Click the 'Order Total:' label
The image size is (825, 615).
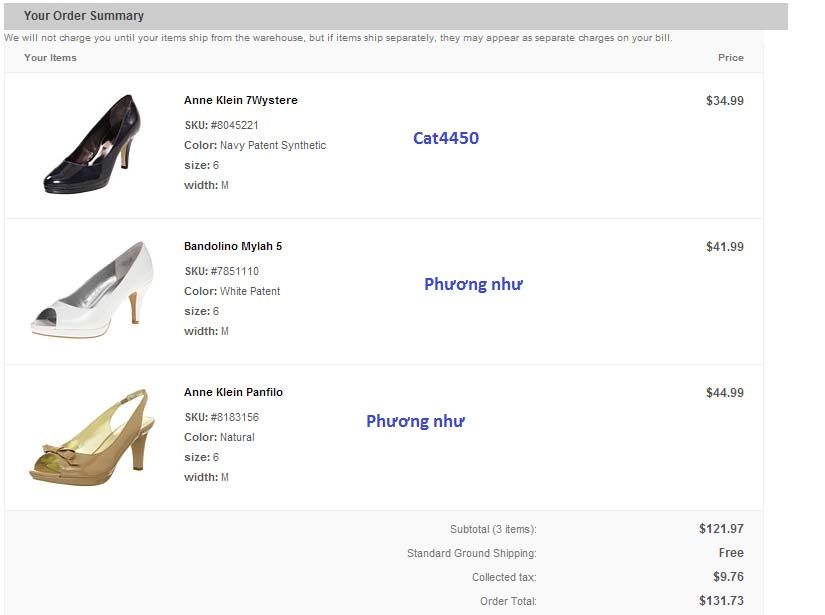pos(508,601)
